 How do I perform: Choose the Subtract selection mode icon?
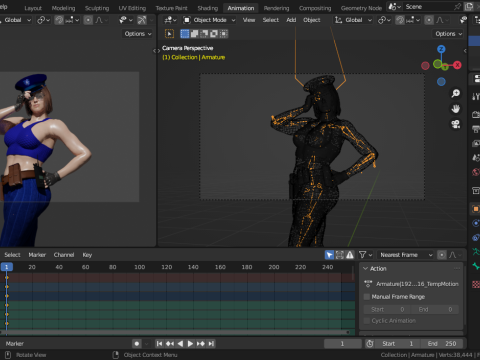[204, 34]
